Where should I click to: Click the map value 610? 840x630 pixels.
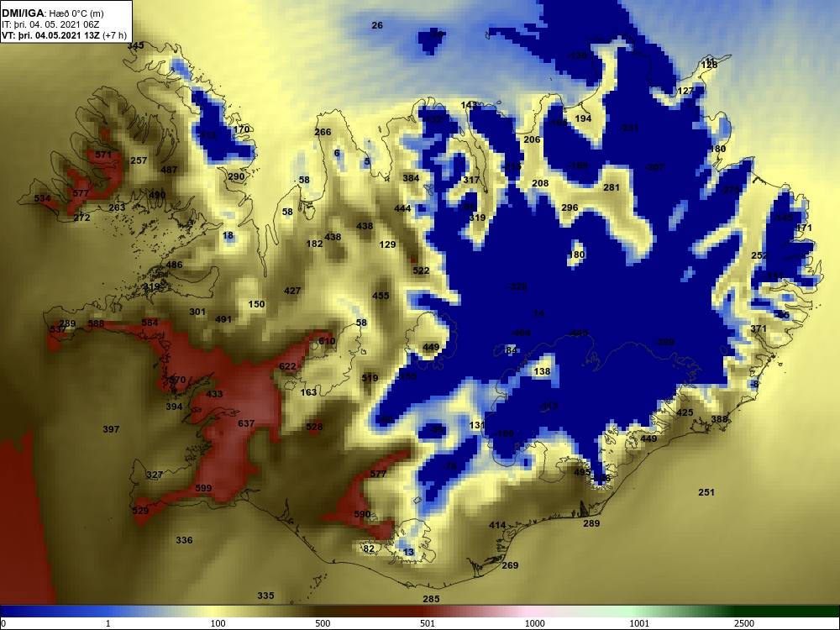(x=327, y=341)
